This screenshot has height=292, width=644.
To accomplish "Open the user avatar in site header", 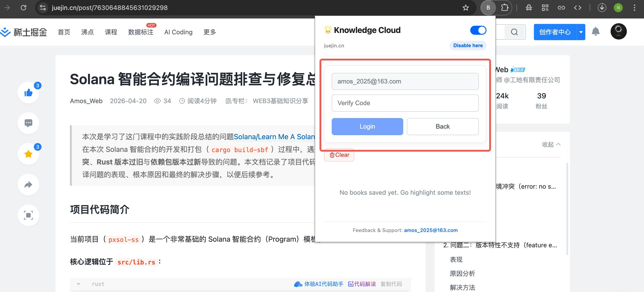I will tap(618, 32).
